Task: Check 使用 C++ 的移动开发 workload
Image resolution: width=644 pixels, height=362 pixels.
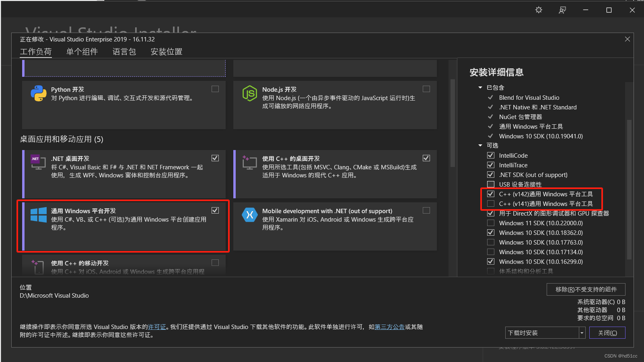Action: (x=215, y=263)
